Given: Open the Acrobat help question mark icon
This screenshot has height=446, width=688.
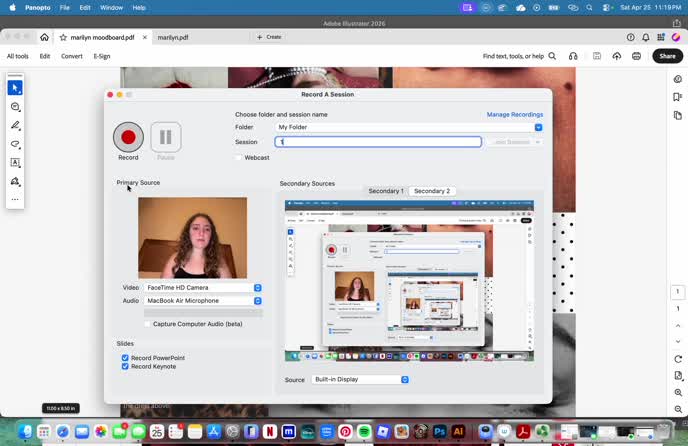Looking at the screenshot, I should (x=631, y=37).
